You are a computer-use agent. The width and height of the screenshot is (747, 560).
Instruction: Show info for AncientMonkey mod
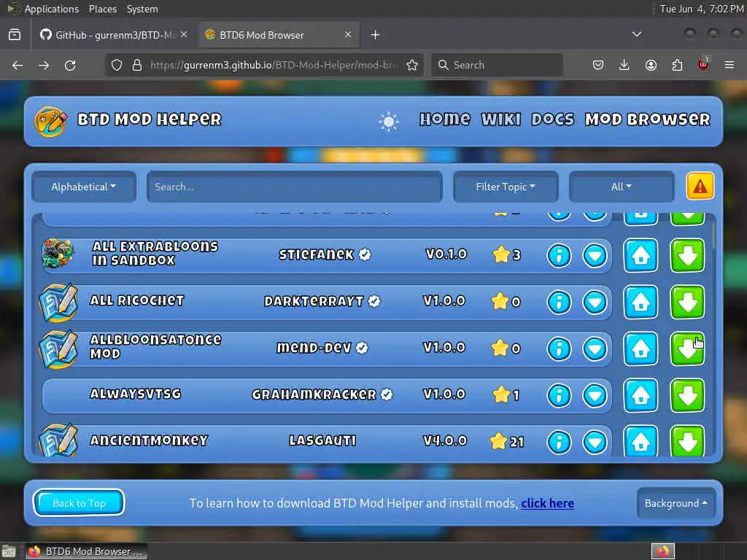pyautogui.click(x=559, y=442)
